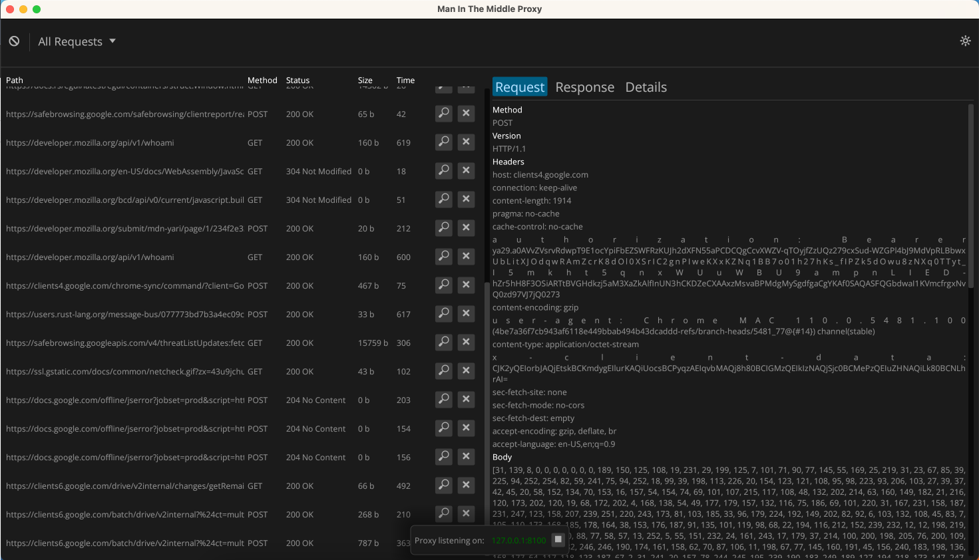
Task: Inspect the safebrowsing threatListUpdates request
Action: coord(444,343)
